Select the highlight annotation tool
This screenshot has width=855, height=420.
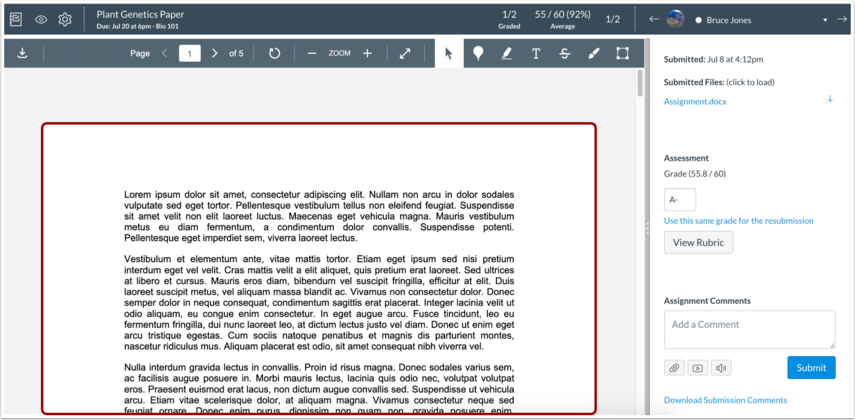point(507,53)
